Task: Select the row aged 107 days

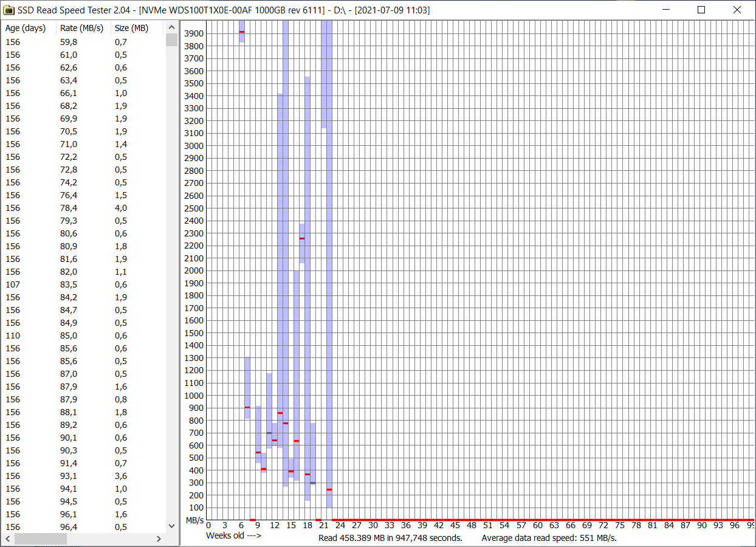Action: tap(83, 284)
